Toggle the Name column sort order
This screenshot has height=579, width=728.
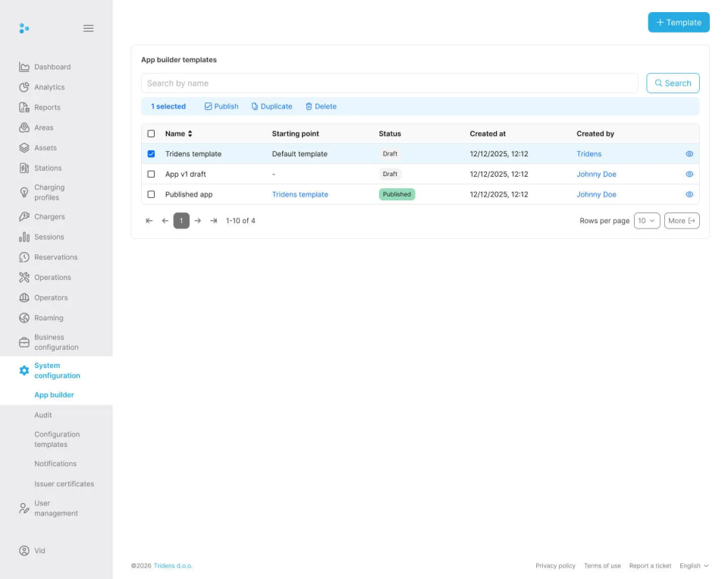tap(188, 133)
